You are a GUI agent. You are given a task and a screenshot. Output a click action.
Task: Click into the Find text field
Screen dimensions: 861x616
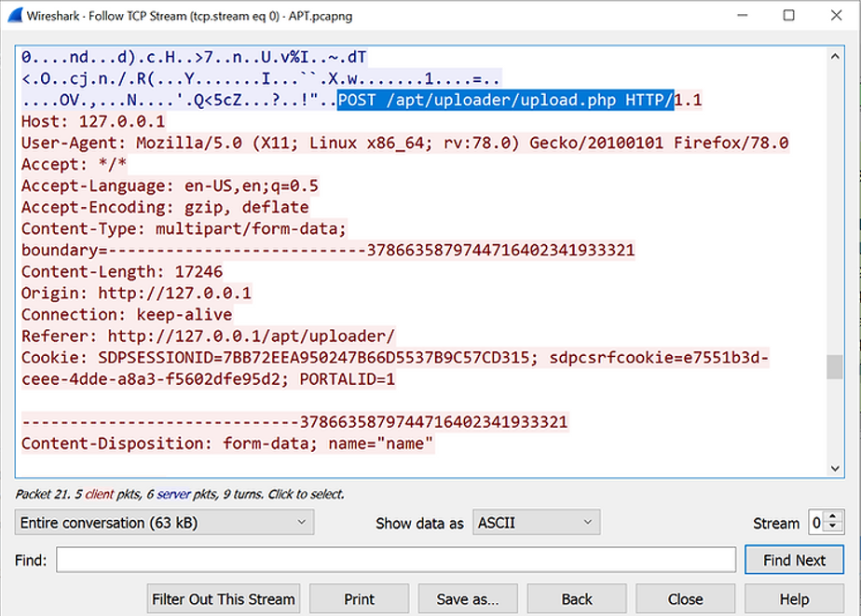click(x=396, y=560)
